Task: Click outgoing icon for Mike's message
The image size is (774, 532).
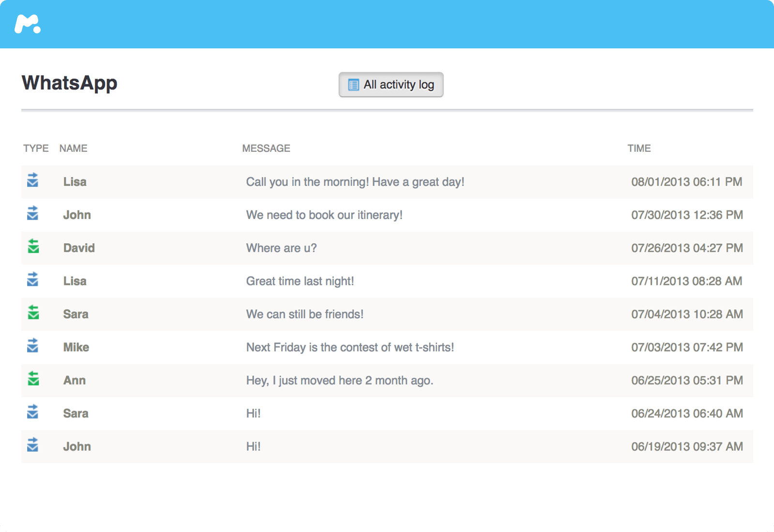Action: [x=32, y=345]
